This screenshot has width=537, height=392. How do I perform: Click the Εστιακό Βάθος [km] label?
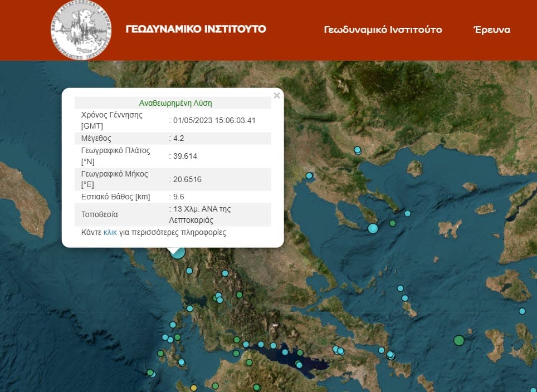115,197
